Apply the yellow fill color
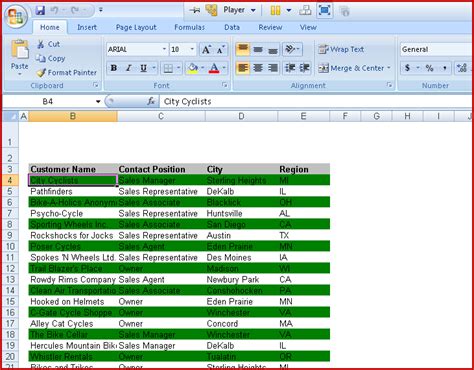The height and width of the screenshot is (370, 474). click(x=193, y=68)
